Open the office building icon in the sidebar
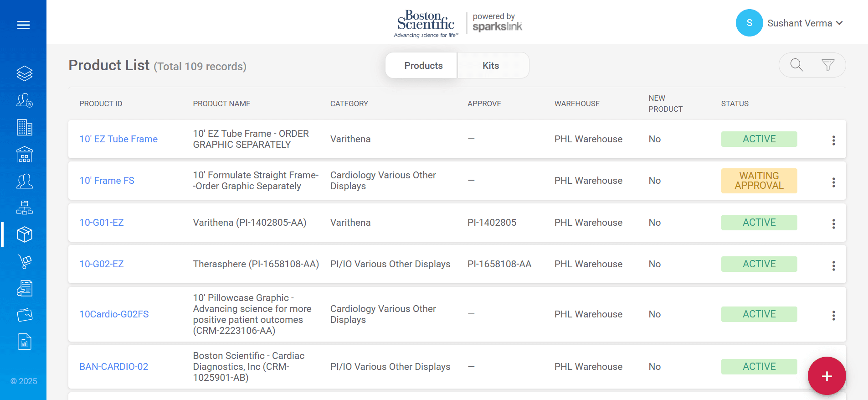Image resolution: width=868 pixels, height=400 pixels. pos(25,127)
